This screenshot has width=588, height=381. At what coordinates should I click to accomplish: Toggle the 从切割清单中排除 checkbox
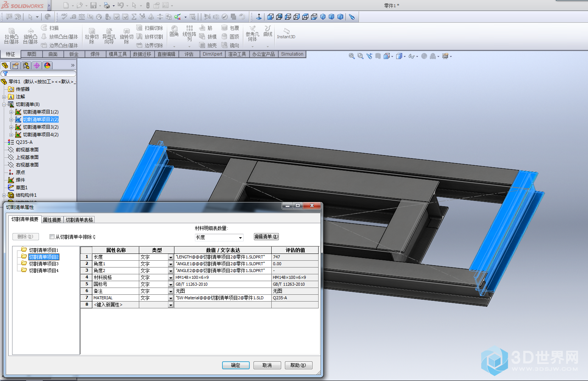(52, 237)
